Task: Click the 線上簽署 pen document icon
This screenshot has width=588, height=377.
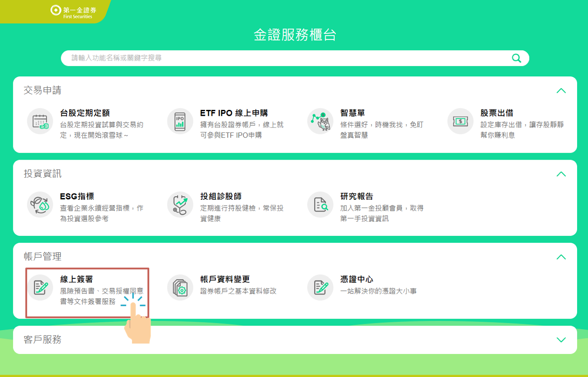Action: (40, 287)
